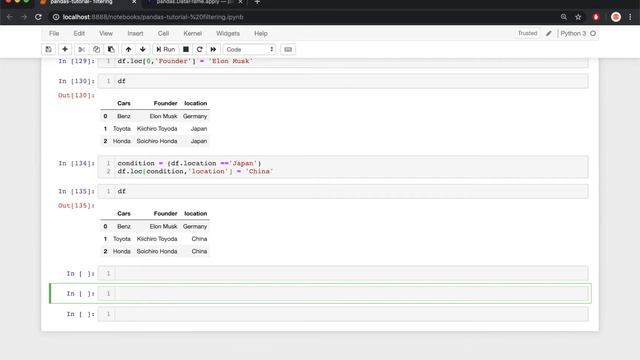Image resolution: width=640 pixels, height=360 pixels.
Task: Click the Python 3 kernel idle circle
Action: click(x=593, y=33)
